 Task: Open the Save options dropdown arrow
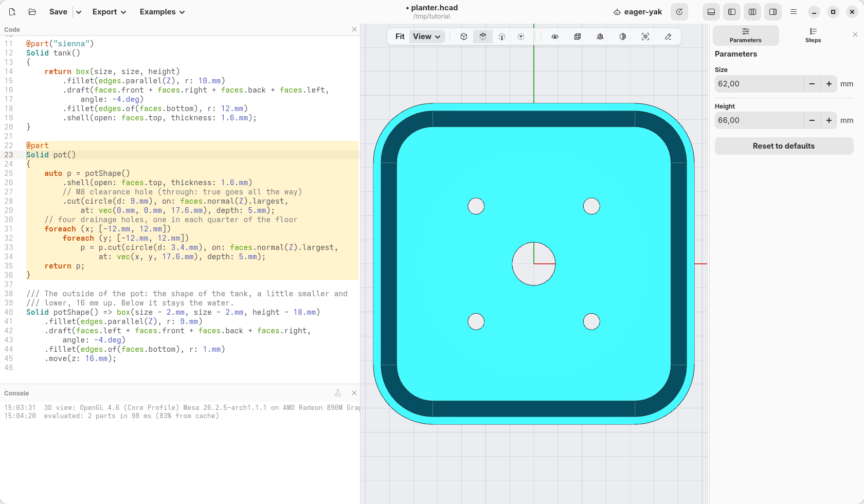(x=79, y=12)
